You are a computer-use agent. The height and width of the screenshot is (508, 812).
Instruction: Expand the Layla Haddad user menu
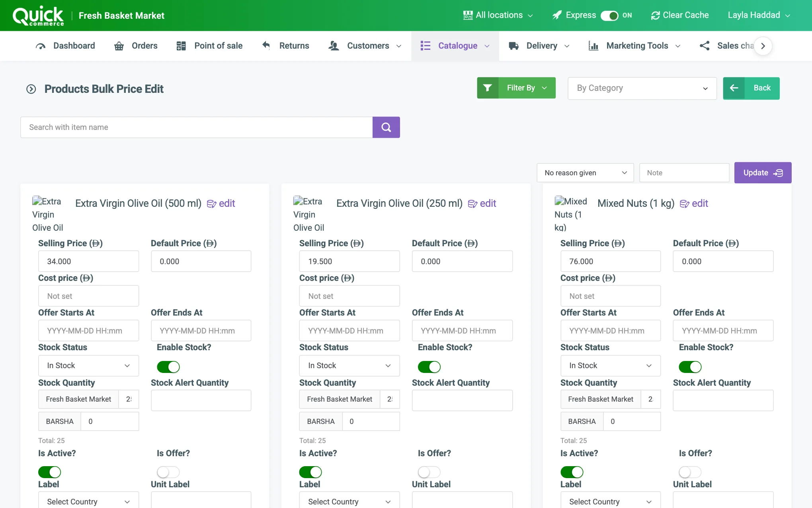[759, 15]
